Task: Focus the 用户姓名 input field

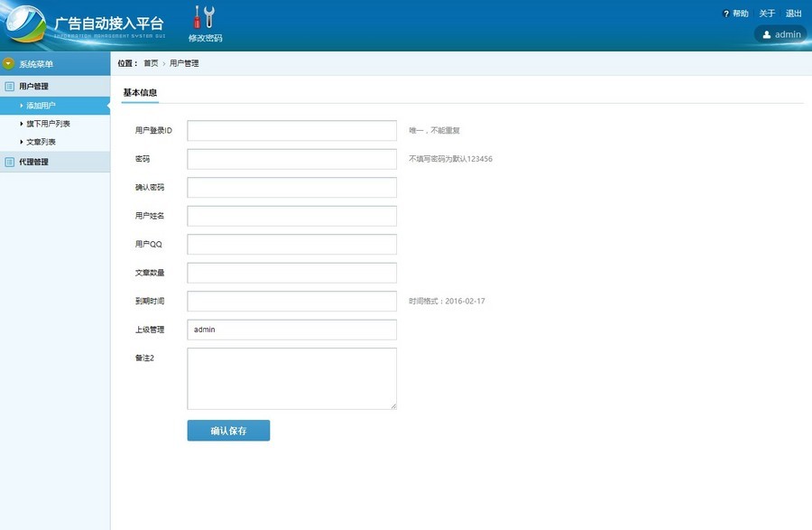Action: click(x=292, y=216)
